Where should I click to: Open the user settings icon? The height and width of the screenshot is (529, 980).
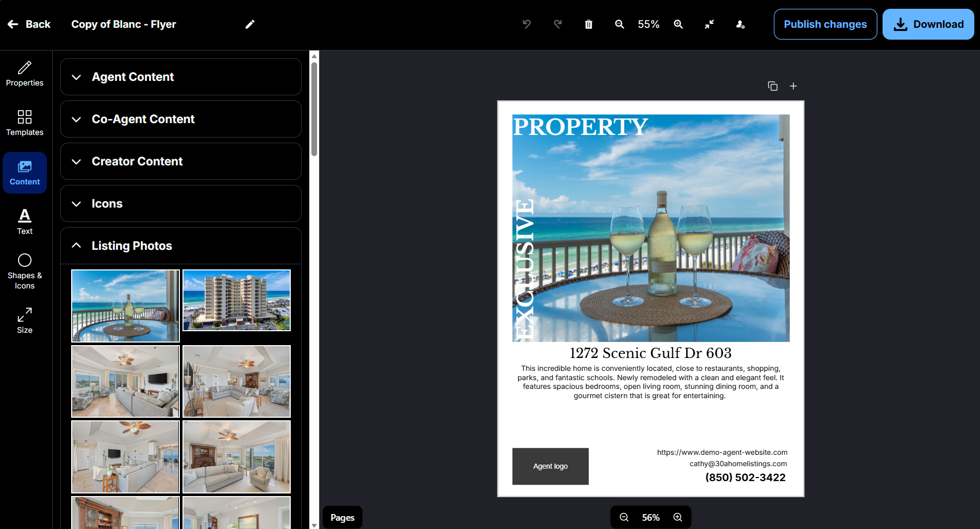[x=740, y=24]
